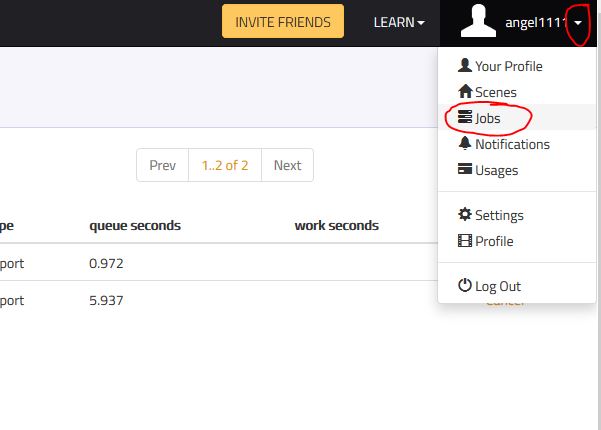
Task: Select Jobs in the user menu
Action: [516, 118]
